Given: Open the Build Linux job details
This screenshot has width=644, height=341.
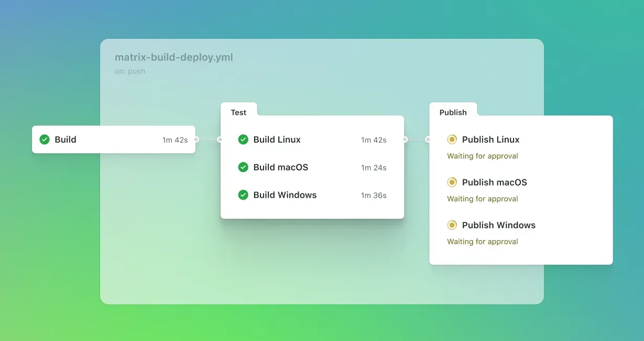Looking at the screenshot, I should coord(277,140).
